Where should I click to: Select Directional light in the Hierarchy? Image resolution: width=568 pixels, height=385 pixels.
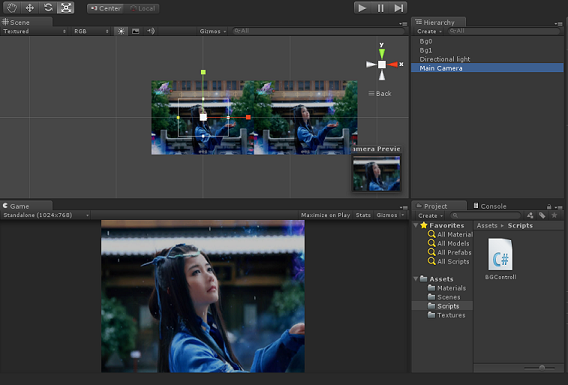coord(487,59)
